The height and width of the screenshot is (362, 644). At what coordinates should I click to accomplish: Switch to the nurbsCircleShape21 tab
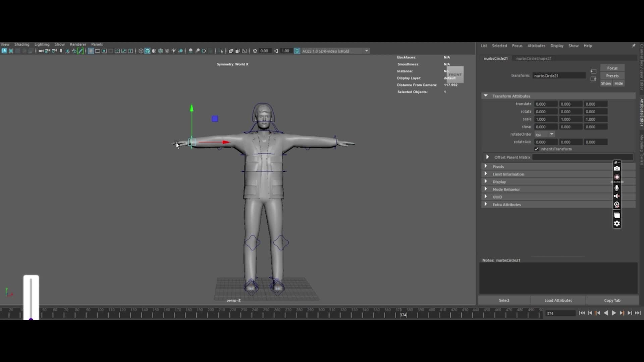click(x=533, y=58)
